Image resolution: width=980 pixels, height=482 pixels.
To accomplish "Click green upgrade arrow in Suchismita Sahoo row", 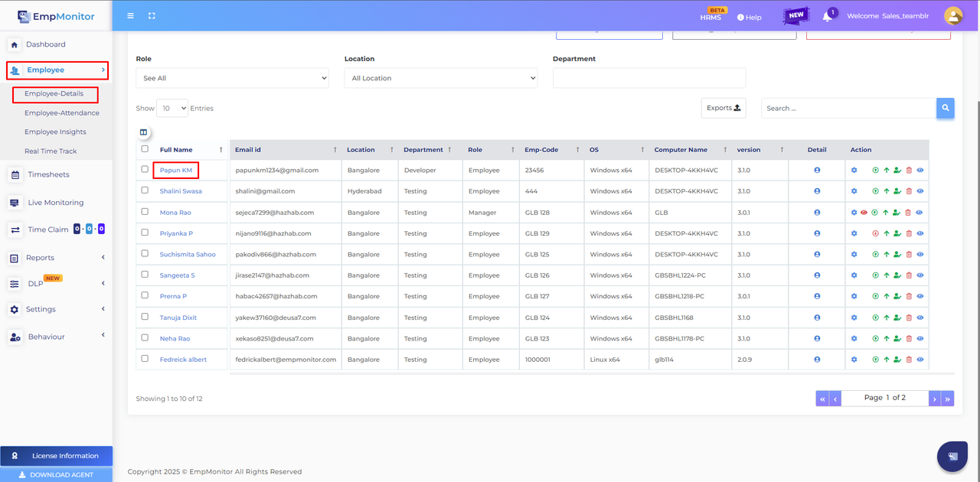I will [886, 254].
